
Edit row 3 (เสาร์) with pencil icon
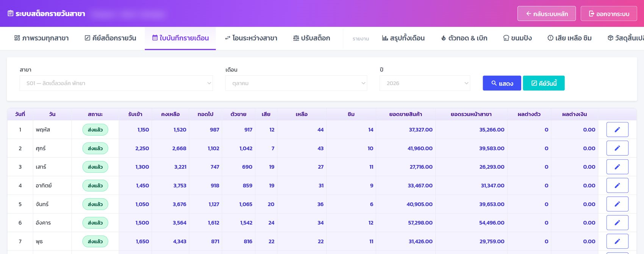pyautogui.click(x=617, y=167)
